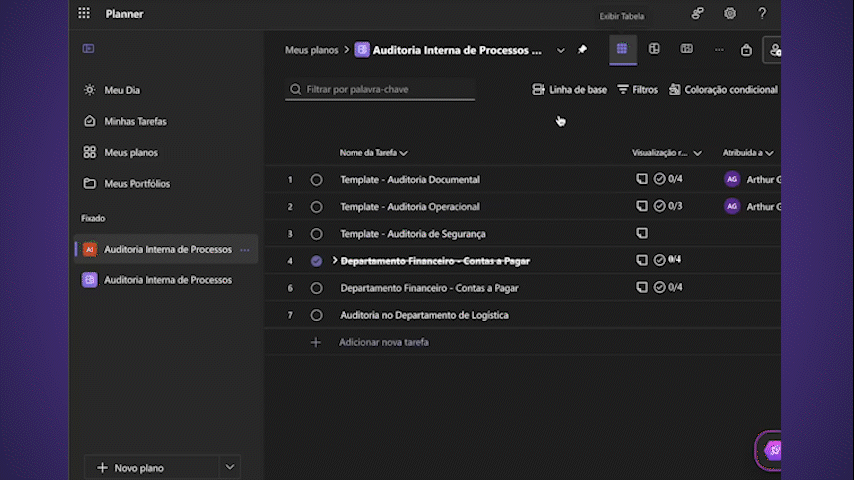The width and height of the screenshot is (854, 480).
Task: Open Minhas Tarefas in the sidebar
Action: click(135, 121)
